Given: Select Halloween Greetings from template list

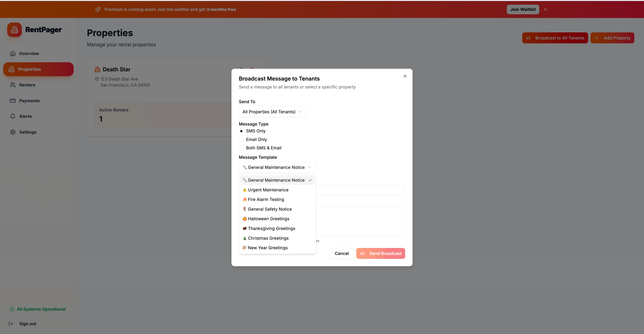Looking at the screenshot, I should coord(268,219).
